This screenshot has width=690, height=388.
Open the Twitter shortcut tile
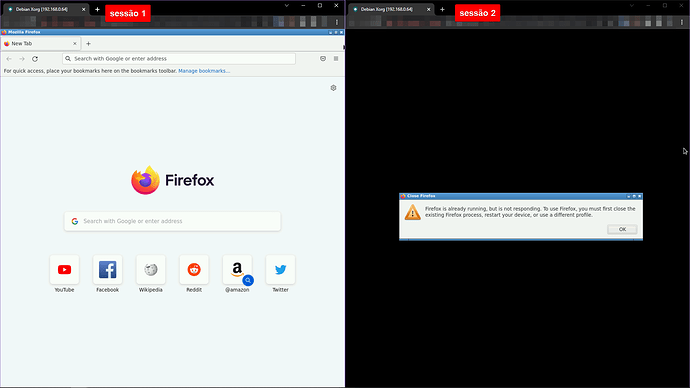pyautogui.click(x=280, y=269)
